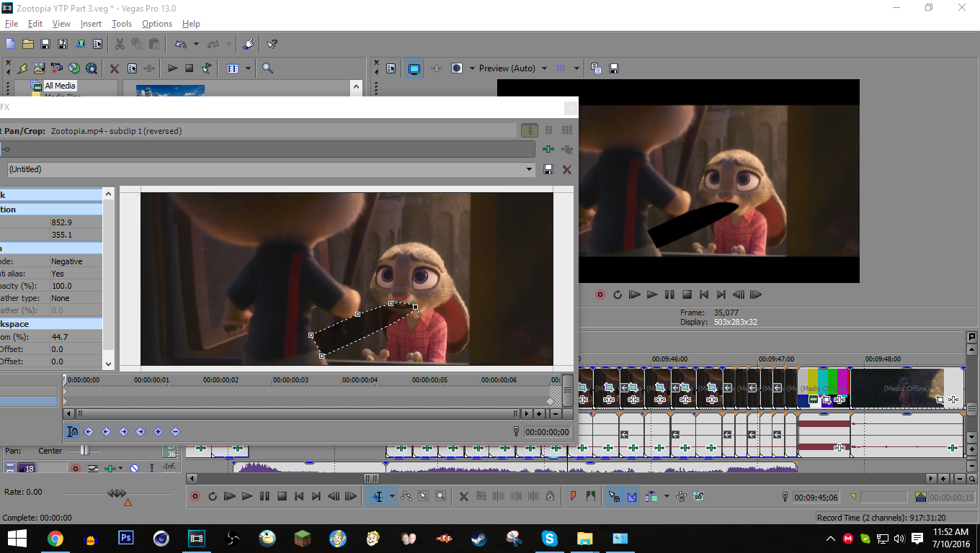980x553 pixels.
Task: Save snapshot to file in preview toolbar
Action: (x=614, y=68)
